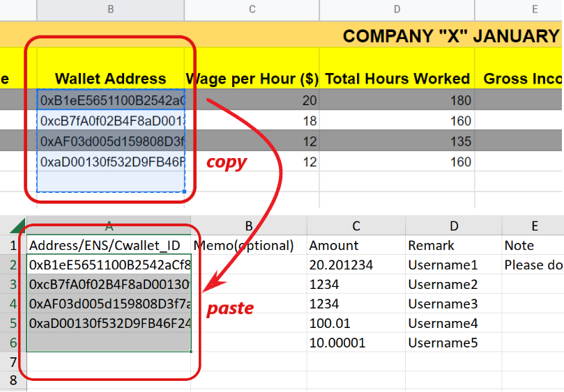Click the note cell "Please do"

point(534,265)
